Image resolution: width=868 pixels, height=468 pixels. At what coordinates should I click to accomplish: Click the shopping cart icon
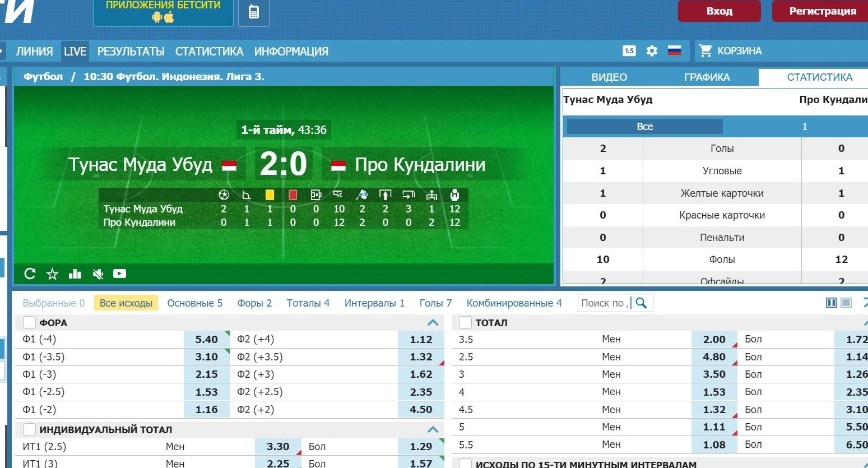click(705, 51)
